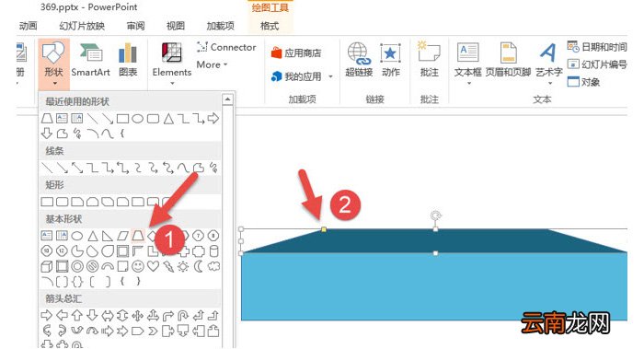The width and height of the screenshot is (644, 349).
Task: Pick the cube shape
Action: tap(47, 267)
